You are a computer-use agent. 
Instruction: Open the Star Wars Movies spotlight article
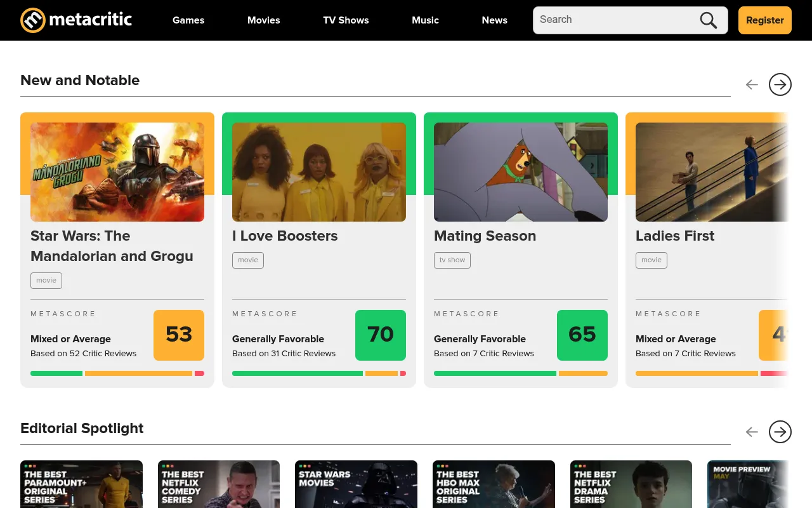[356, 484]
